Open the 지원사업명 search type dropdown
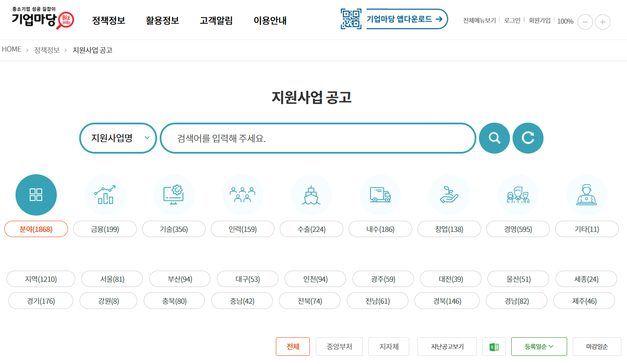Image resolution: width=627 pixels, height=364 pixels. pos(118,138)
